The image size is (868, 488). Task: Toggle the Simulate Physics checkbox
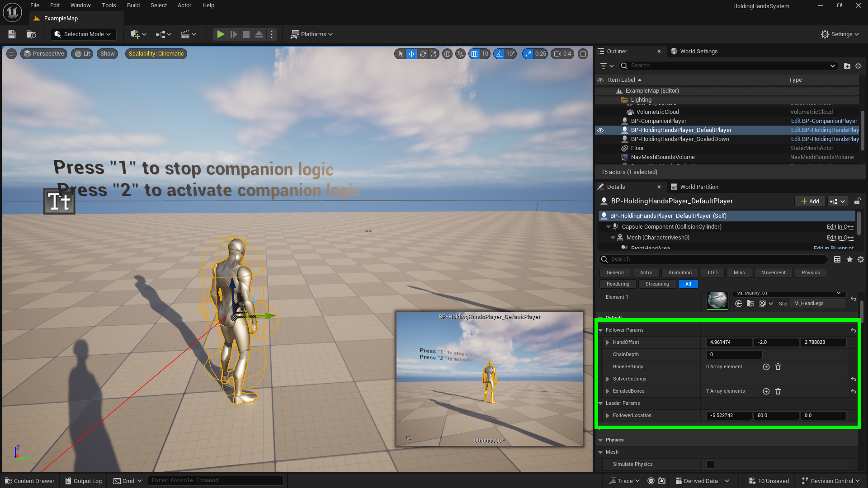point(710,465)
